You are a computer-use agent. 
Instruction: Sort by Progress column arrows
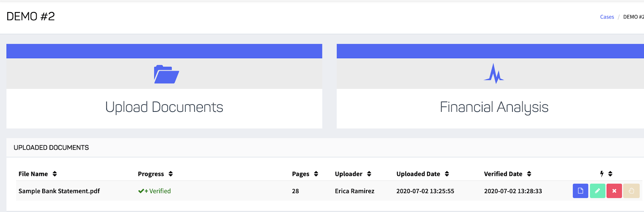171,174
